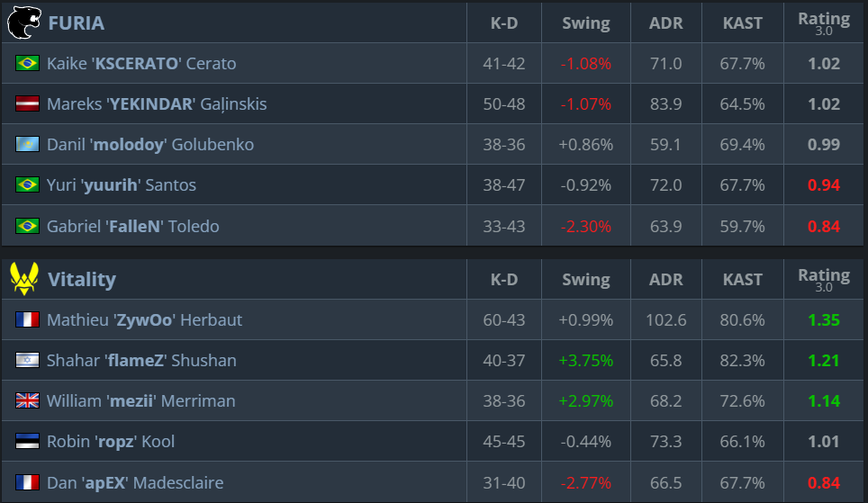Click the Brazil flag beside KSCERATO
868x503 pixels.
(x=27, y=64)
